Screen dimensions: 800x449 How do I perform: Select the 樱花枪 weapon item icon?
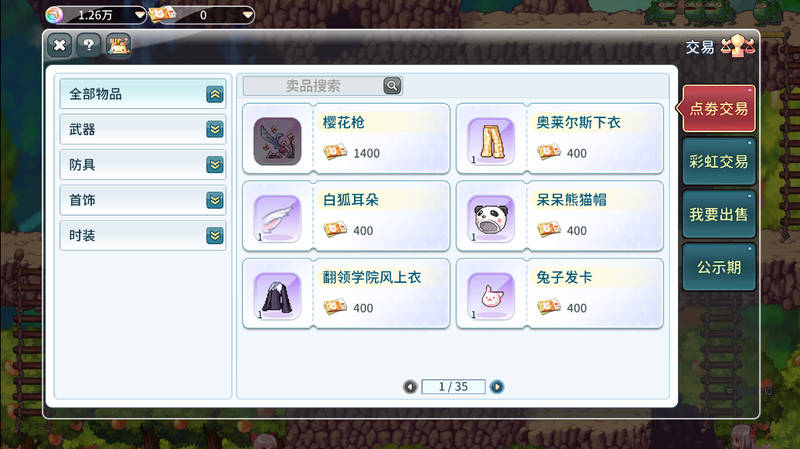coord(278,141)
